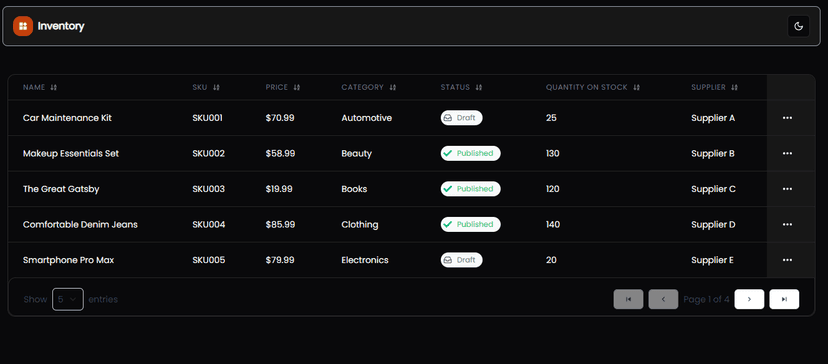The width and height of the screenshot is (828, 364).
Task: Click the Published badge for The Great Gatsby
Action: [x=471, y=189]
